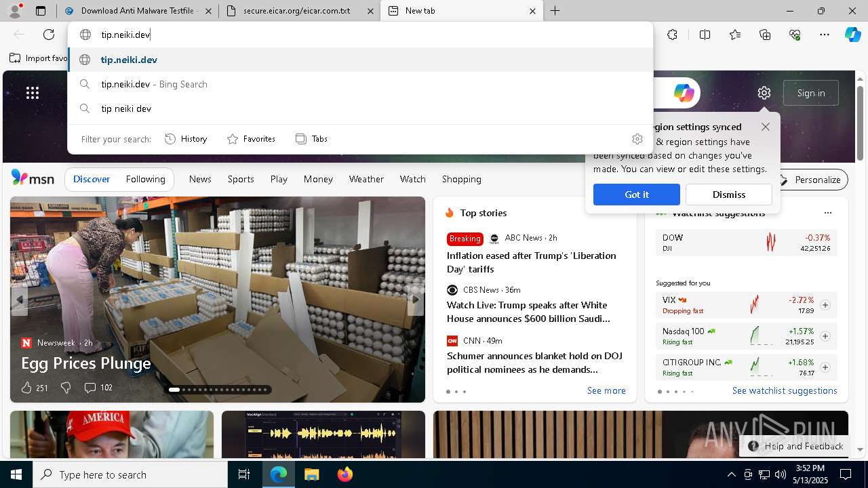Open the Schumer blanket hold story
The width and height of the screenshot is (868, 488).
pyautogui.click(x=534, y=363)
